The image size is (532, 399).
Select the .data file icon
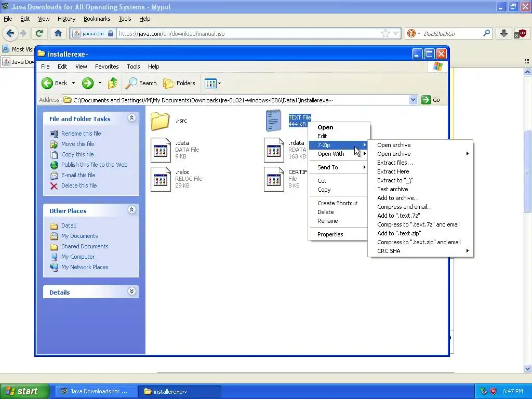pos(161,150)
